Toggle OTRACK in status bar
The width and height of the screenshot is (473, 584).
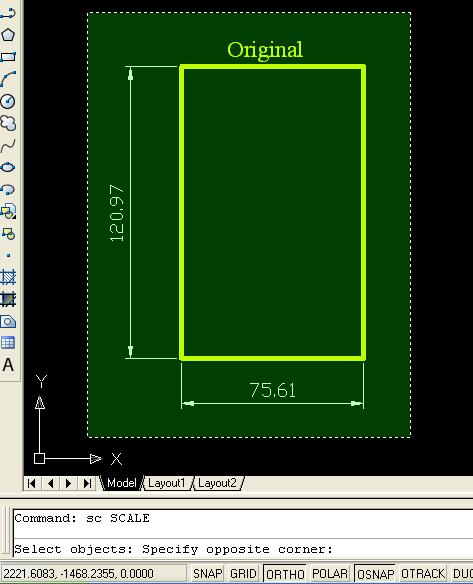point(423,574)
